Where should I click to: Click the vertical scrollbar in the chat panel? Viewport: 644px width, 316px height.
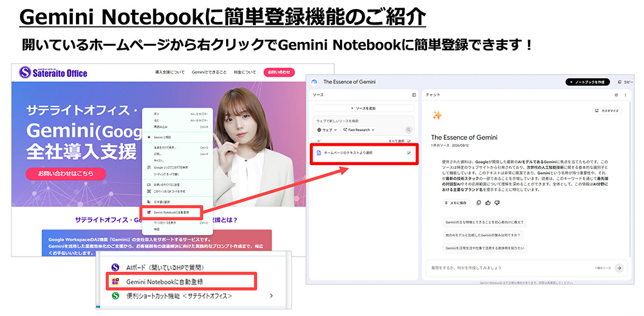point(631,179)
